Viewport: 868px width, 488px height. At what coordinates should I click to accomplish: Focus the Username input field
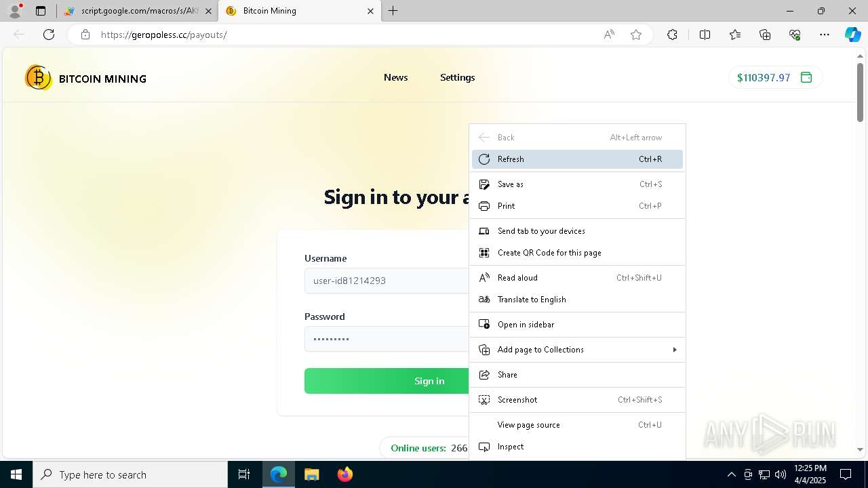coord(387,281)
